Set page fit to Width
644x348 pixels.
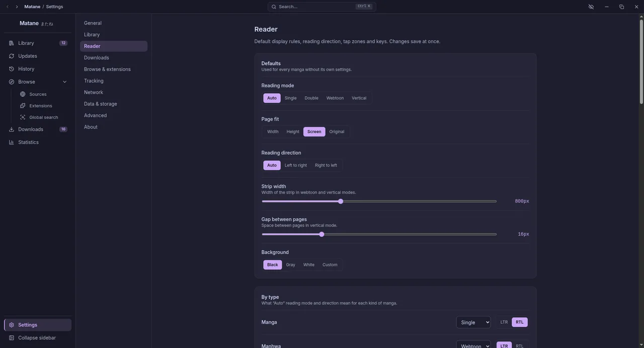[273, 132]
